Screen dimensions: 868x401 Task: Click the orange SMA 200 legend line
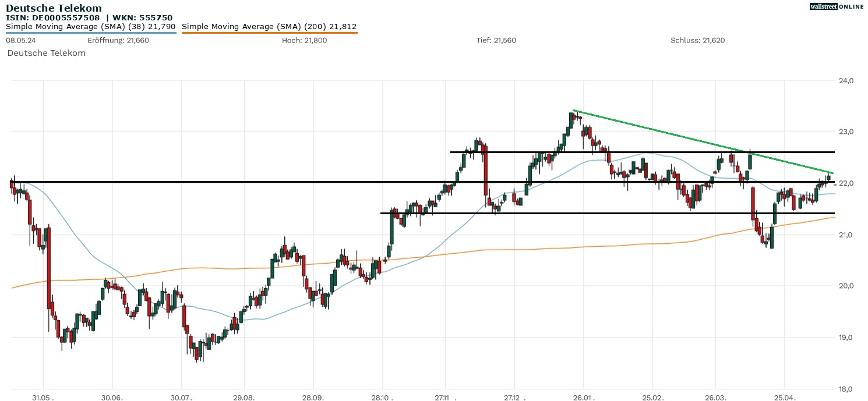point(269,33)
